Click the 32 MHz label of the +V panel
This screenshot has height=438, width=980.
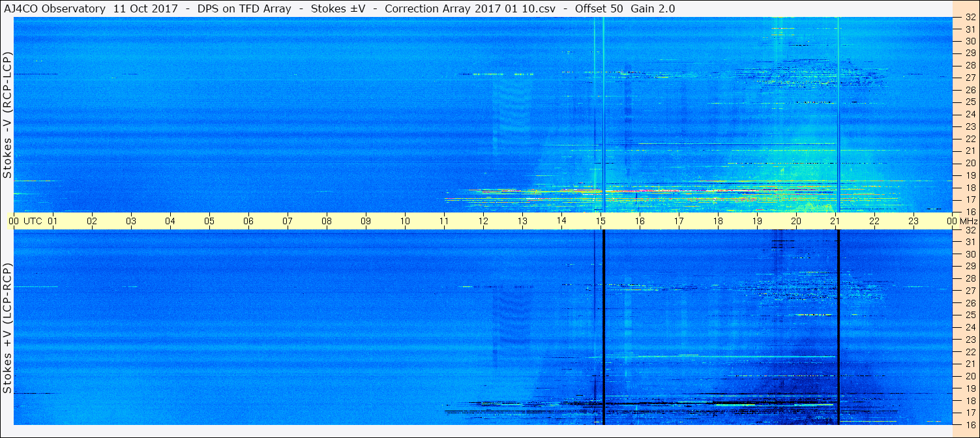click(970, 230)
